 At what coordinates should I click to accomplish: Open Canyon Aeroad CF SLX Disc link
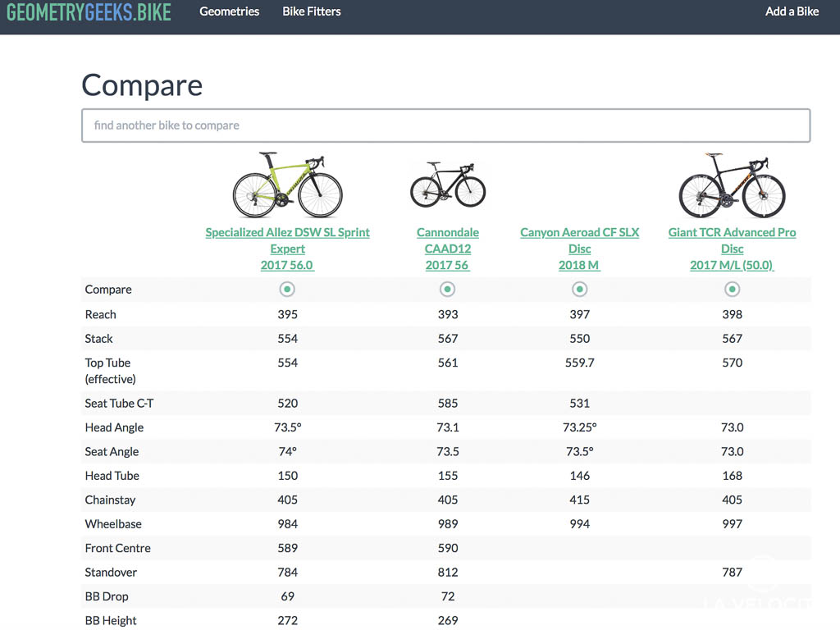[x=580, y=249]
